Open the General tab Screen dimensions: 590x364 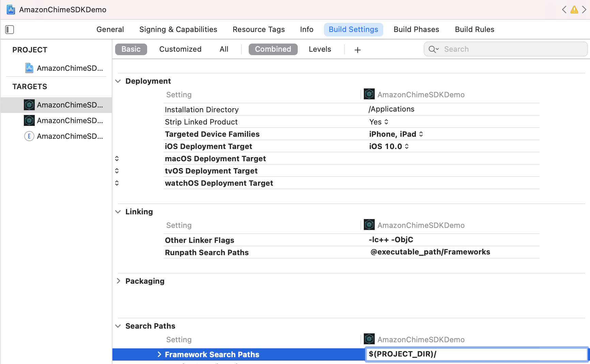click(110, 30)
